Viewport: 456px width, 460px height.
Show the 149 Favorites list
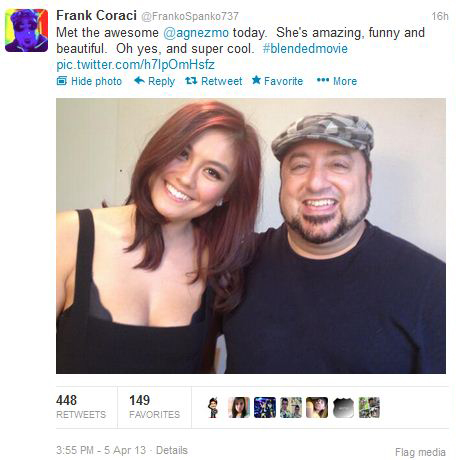pyautogui.click(x=154, y=407)
